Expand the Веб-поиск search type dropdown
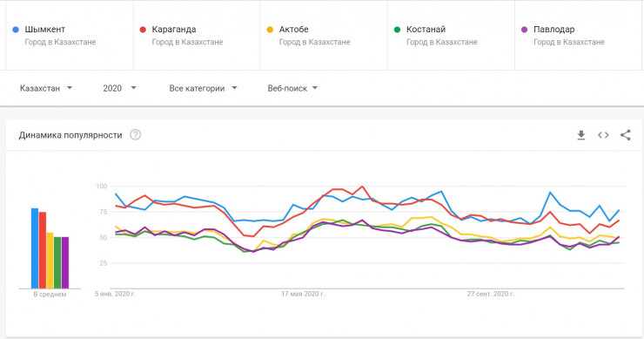644x339 pixels. (x=292, y=88)
